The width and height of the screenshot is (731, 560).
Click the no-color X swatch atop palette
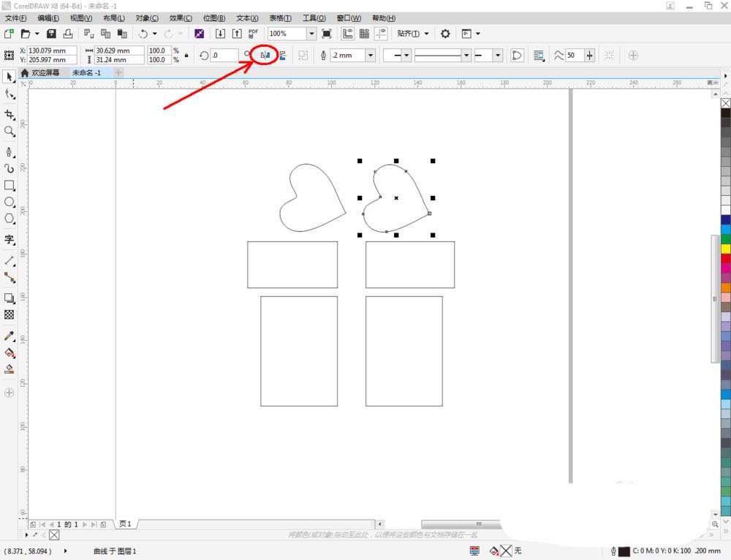726,103
